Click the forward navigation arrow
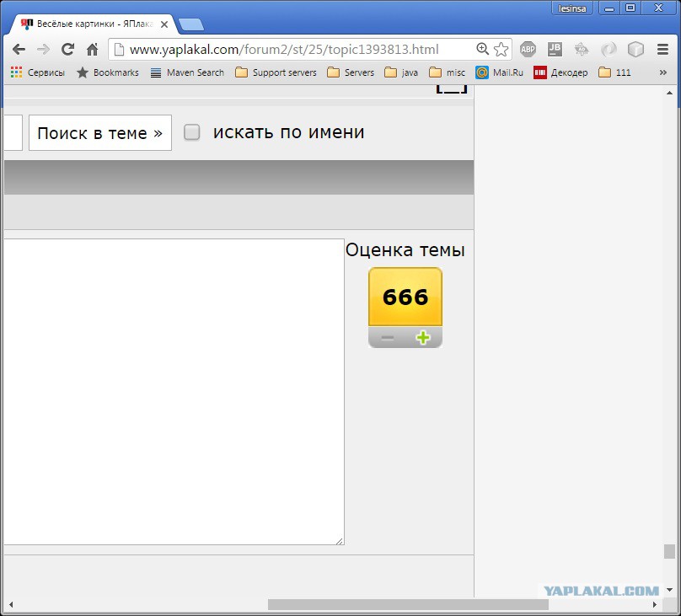 pos(43,49)
